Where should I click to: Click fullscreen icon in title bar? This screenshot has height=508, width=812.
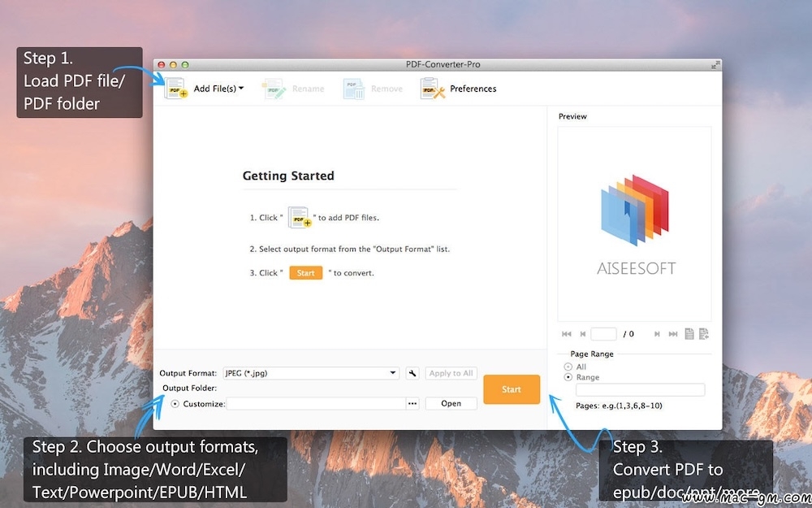pyautogui.click(x=715, y=65)
